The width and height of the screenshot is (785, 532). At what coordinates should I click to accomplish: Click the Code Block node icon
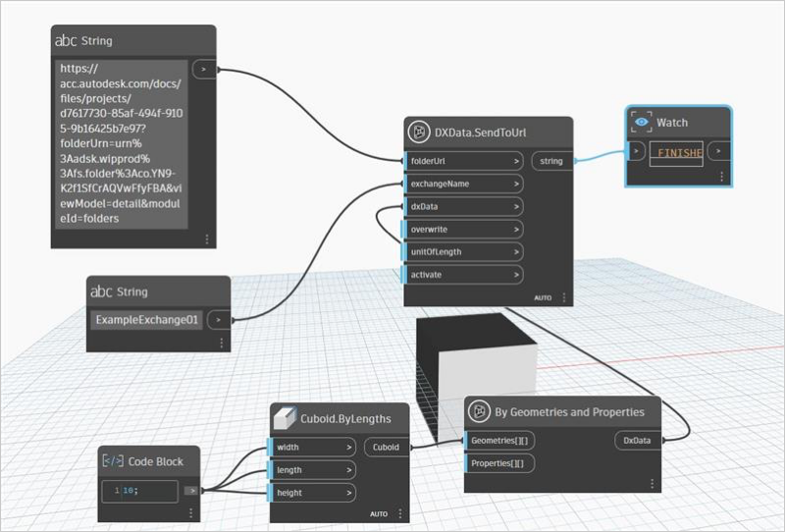[x=113, y=461]
